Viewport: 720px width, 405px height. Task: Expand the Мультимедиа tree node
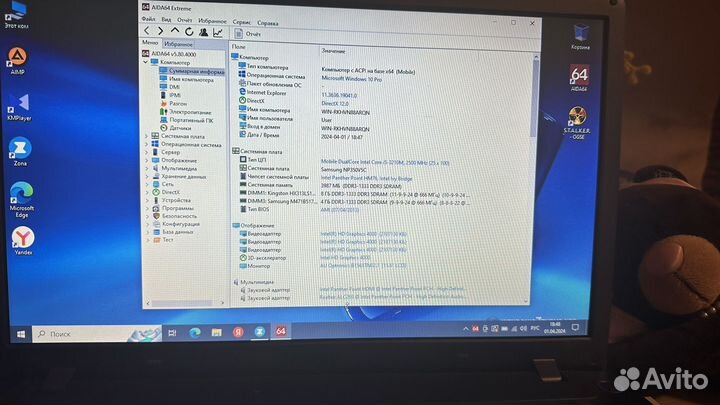click(147, 169)
